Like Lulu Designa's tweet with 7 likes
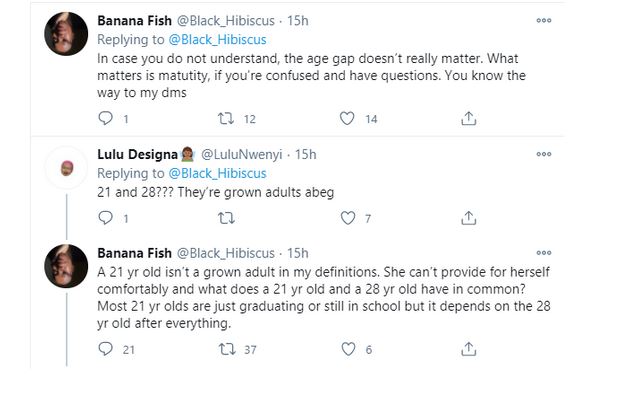The image size is (643, 409). pyautogui.click(x=347, y=218)
